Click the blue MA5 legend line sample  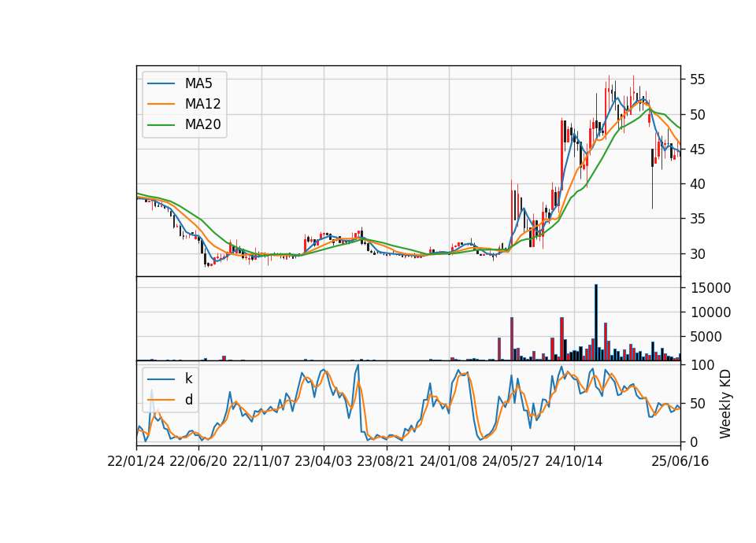pyautogui.click(x=161, y=83)
